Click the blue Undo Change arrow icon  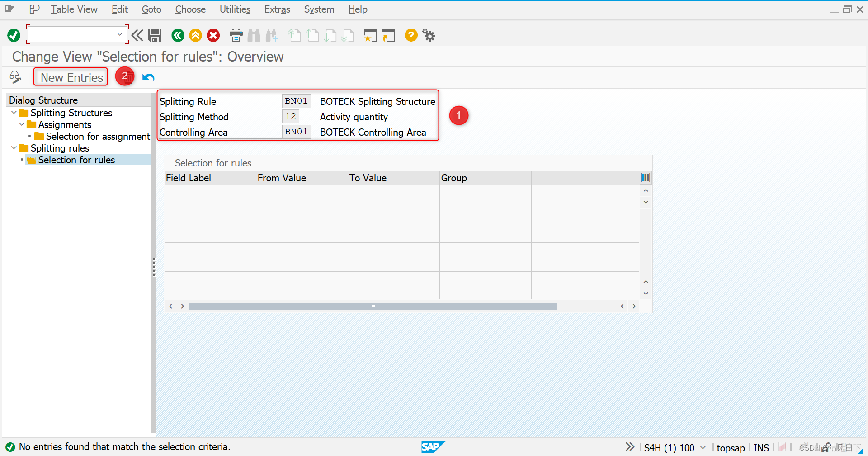coord(148,77)
